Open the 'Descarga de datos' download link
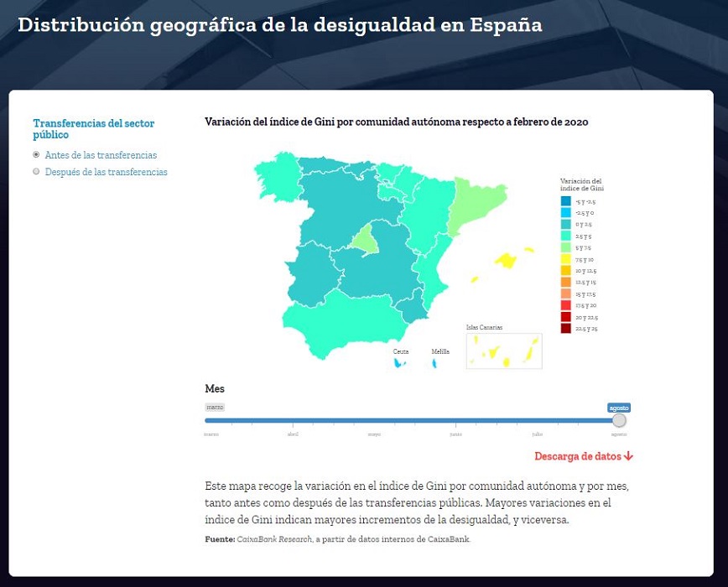 (584, 456)
